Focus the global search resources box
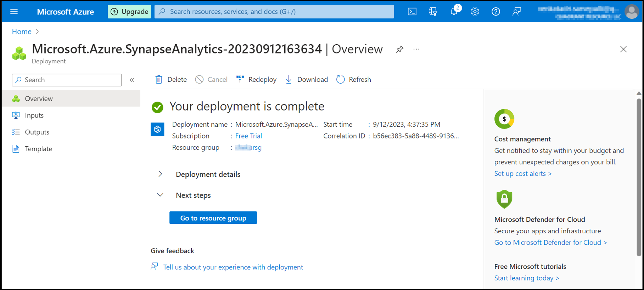 click(274, 12)
